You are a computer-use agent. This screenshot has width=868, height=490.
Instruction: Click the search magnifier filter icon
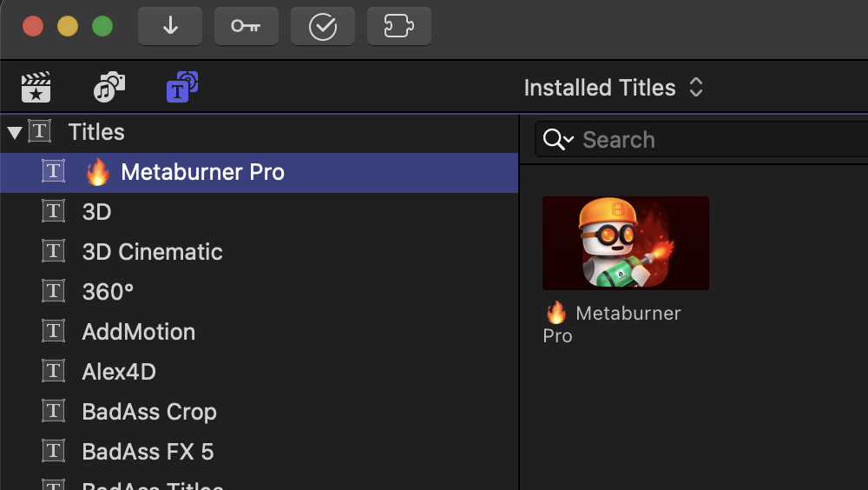(x=557, y=140)
